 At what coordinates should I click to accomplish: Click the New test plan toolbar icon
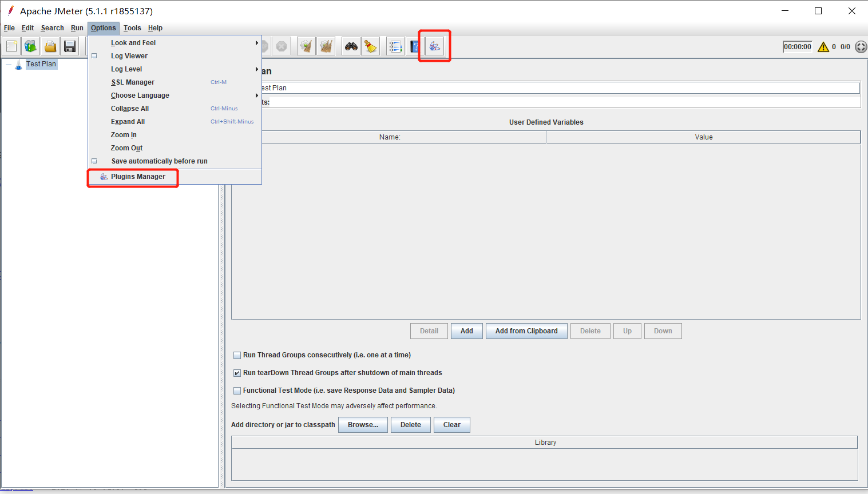[11, 46]
